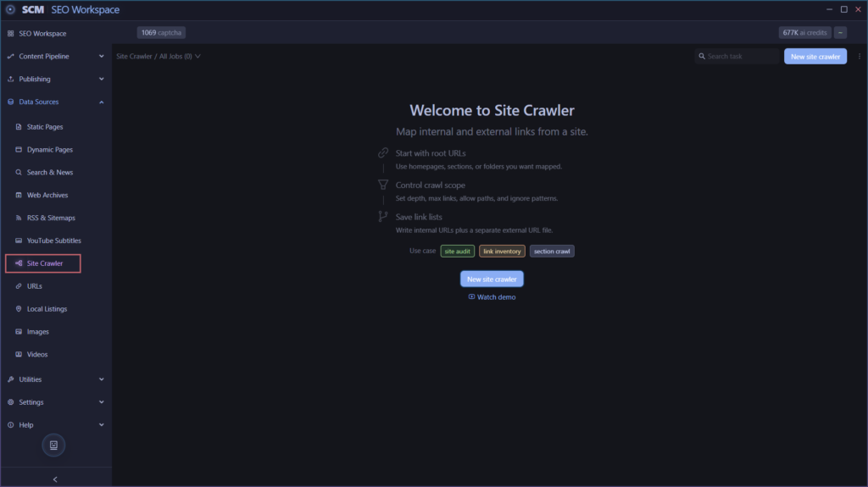Viewport: 868px width, 487px height.
Task: Open the Images data source
Action: coord(37,331)
